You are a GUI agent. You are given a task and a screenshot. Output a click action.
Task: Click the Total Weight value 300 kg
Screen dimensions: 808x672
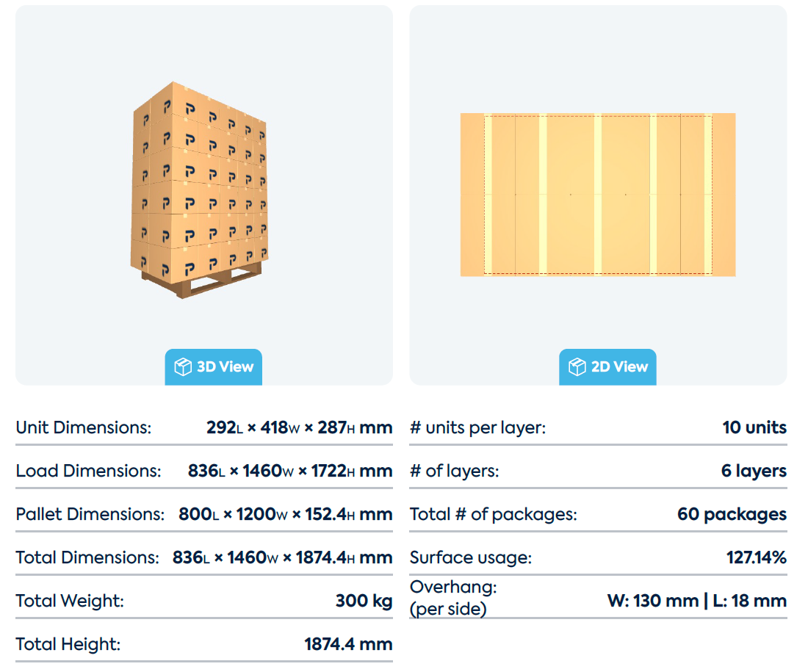[364, 601]
